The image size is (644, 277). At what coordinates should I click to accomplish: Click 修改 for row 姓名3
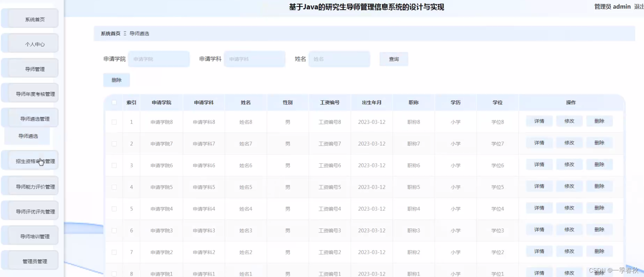pos(569,230)
